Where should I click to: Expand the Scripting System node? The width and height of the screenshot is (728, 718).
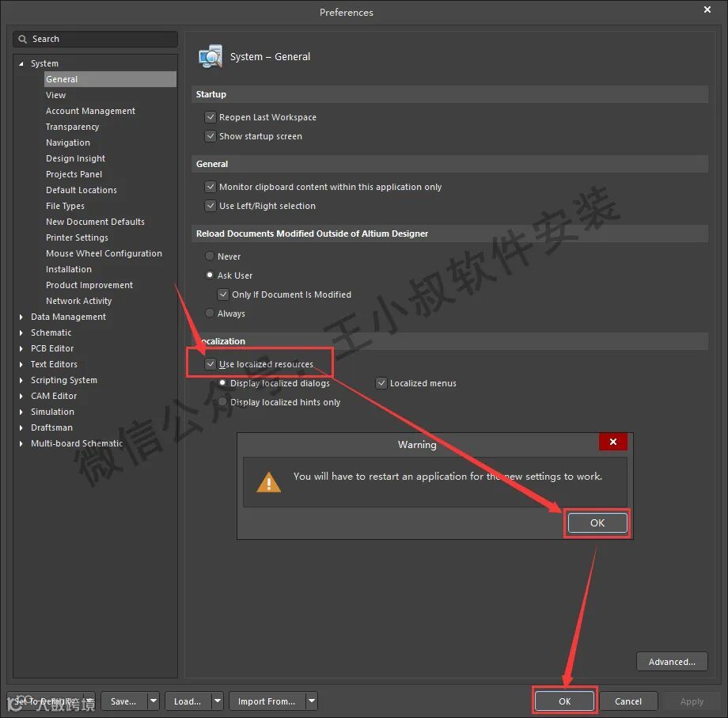point(21,380)
